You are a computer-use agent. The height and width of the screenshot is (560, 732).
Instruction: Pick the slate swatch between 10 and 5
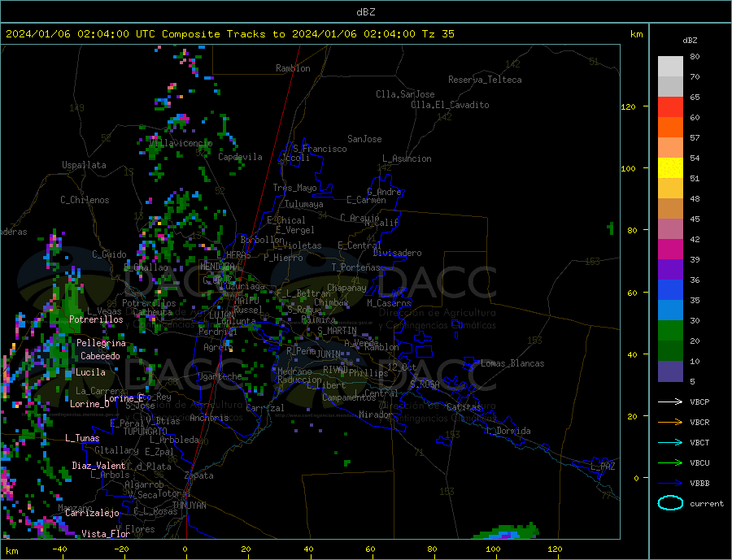pyautogui.click(x=670, y=371)
